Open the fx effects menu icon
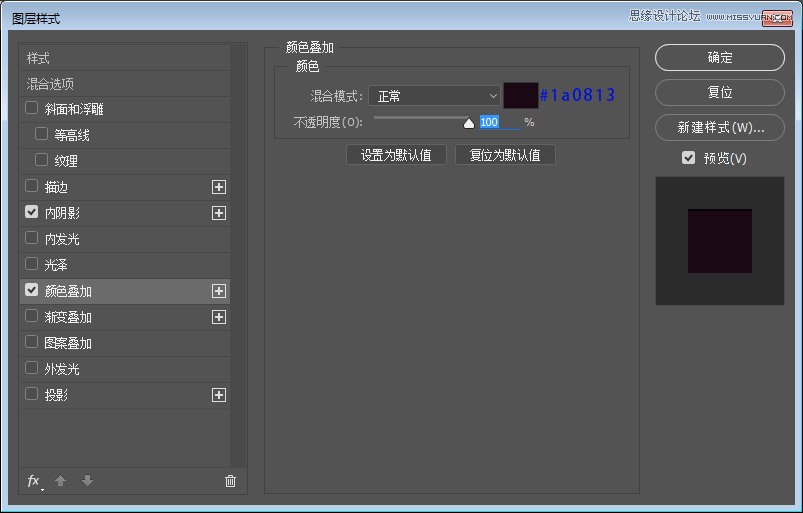Viewport: 803px width, 513px height. pyautogui.click(x=34, y=481)
